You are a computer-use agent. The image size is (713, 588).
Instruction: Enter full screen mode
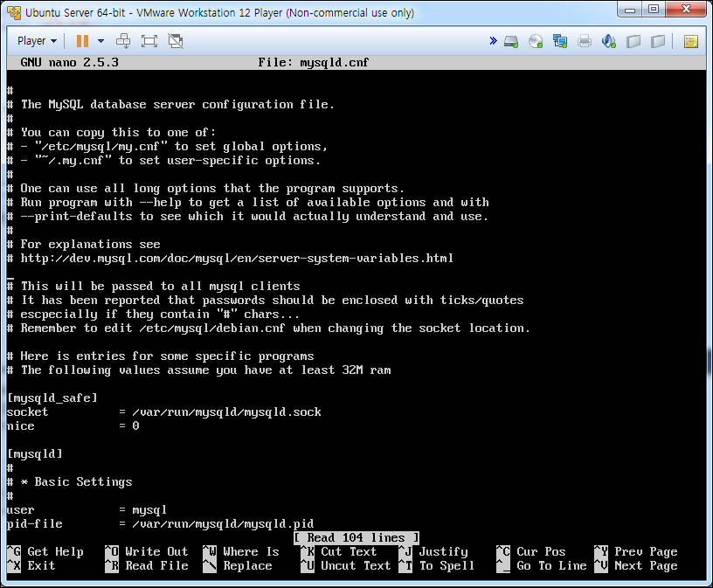149,41
